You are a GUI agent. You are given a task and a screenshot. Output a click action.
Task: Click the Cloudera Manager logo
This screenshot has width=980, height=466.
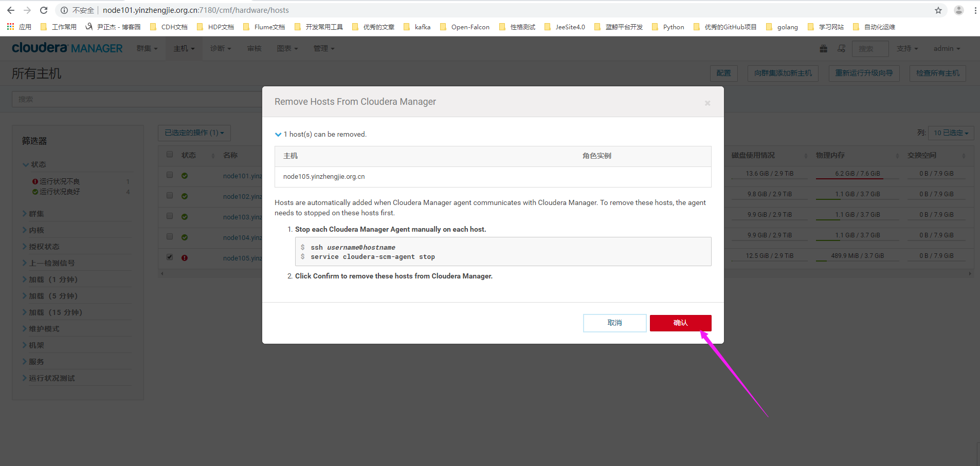(x=67, y=48)
